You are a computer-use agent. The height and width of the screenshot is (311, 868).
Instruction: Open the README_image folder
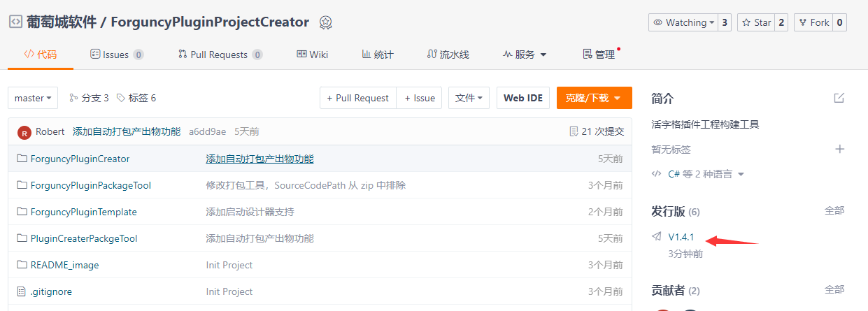(65, 265)
